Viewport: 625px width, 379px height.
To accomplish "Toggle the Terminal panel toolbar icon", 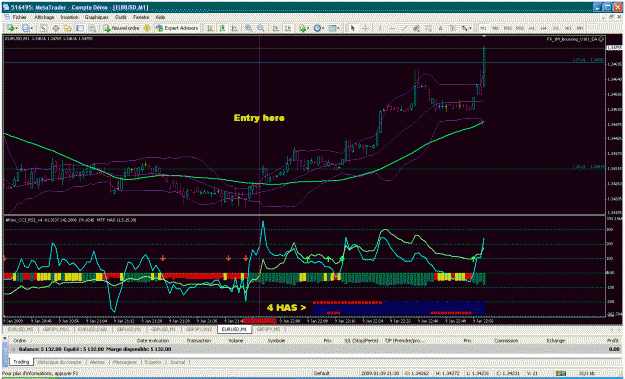I will (80, 28).
